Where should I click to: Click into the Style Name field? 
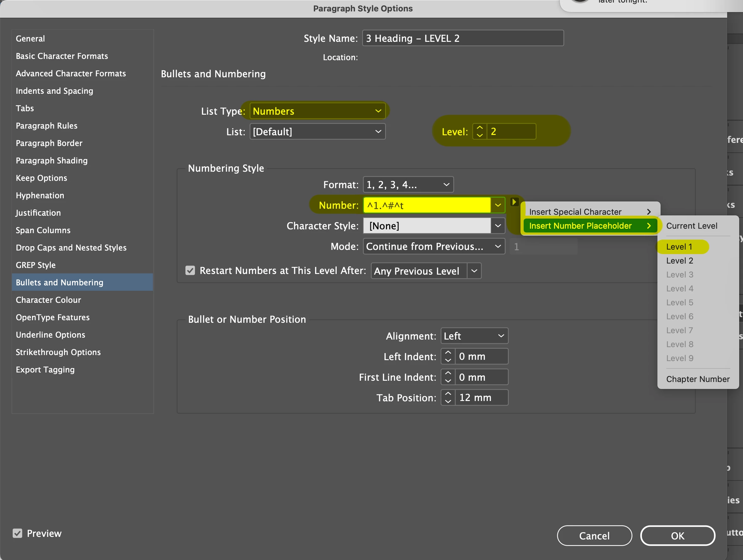coord(462,38)
